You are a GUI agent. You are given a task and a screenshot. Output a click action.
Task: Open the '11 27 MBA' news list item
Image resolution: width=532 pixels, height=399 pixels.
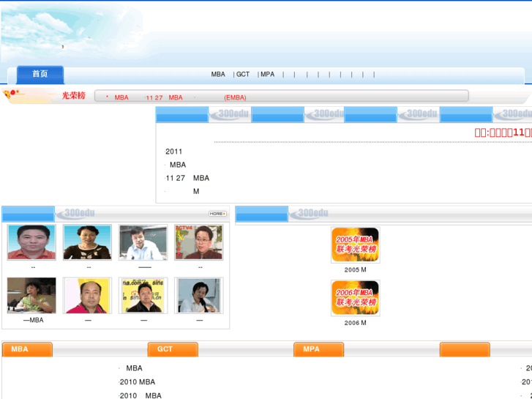(x=187, y=179)
